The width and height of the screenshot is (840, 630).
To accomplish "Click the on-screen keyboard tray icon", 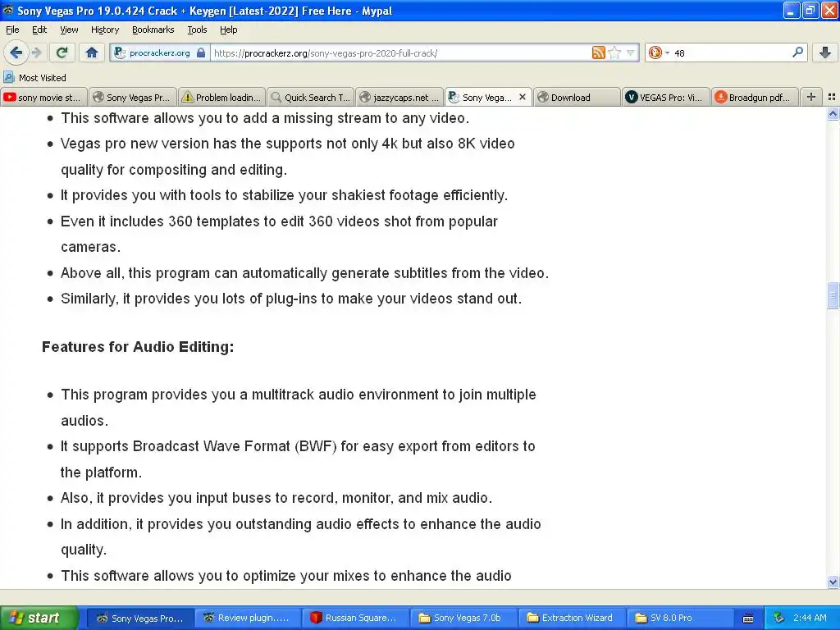I will click(x=748, y=619).
